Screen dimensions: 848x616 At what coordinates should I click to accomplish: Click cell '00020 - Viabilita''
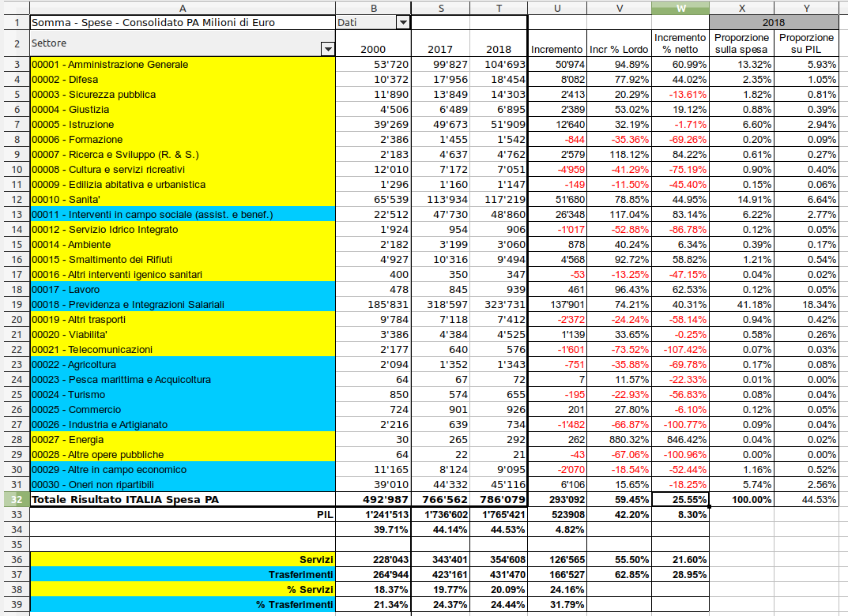183,335
